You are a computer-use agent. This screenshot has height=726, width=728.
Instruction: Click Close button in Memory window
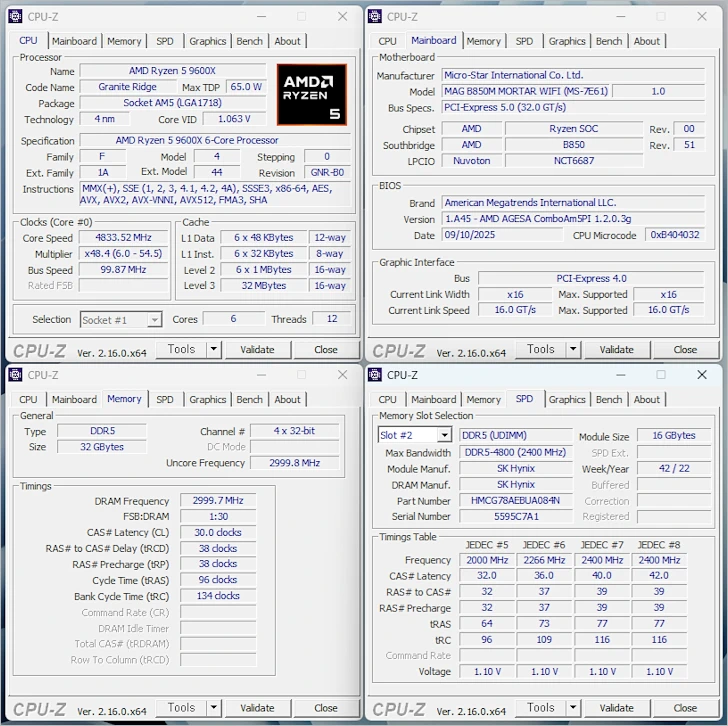(326, 708)
